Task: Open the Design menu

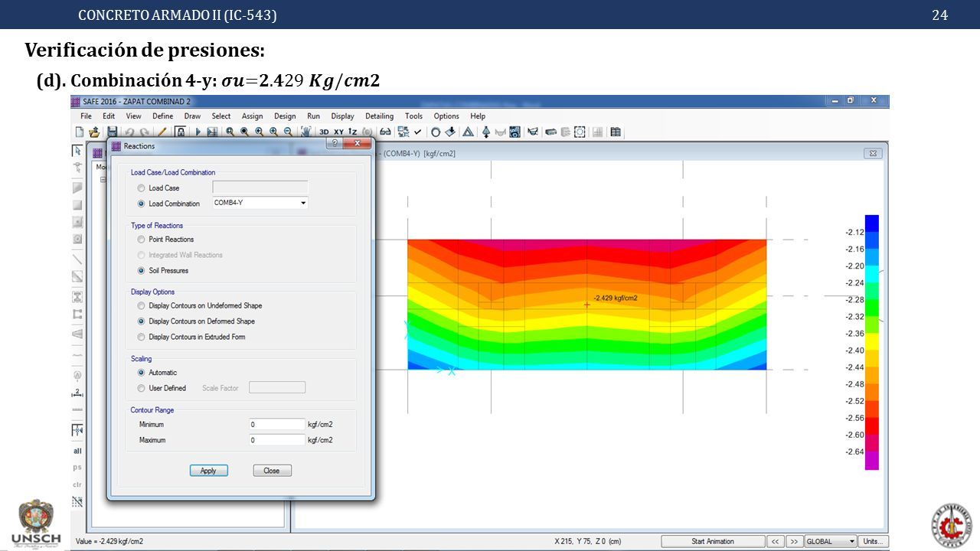Action: click(x=285, y=116)
